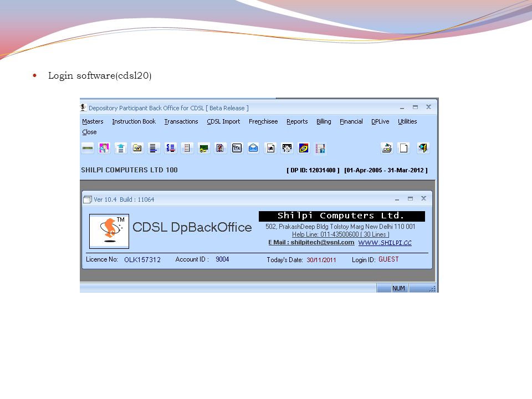Image resolution: width=532 pixels, height=399 pixels.
Task: Click the 01-Apr-2005 - 31-Mar-2012 period label
Action: click(x=386, y=170)
